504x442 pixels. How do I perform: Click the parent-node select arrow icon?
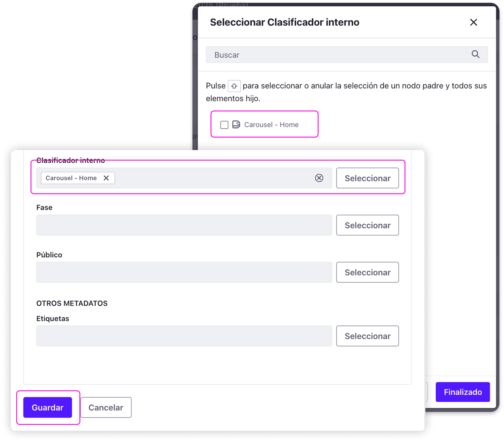point(234,86)
